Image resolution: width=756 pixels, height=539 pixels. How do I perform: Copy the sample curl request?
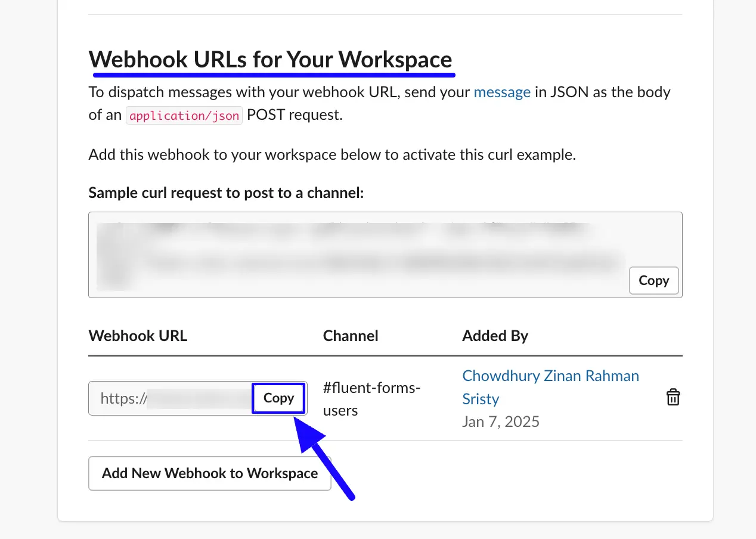click(653, 280)
